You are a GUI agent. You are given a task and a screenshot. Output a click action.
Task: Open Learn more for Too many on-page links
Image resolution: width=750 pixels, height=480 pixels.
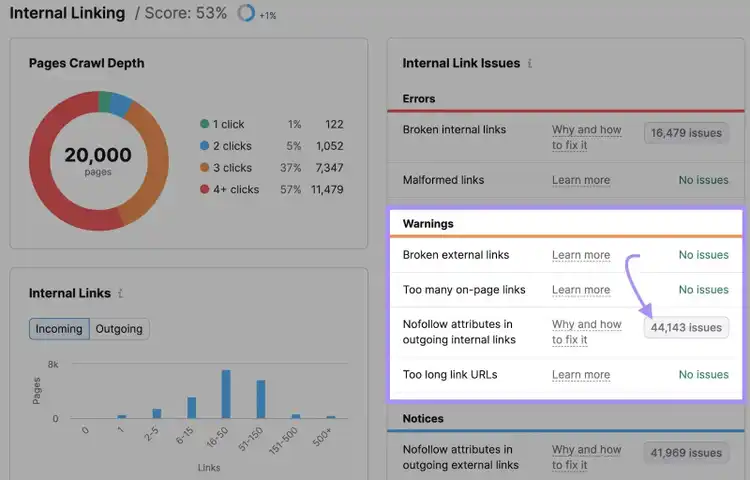(x=581, y=290)
